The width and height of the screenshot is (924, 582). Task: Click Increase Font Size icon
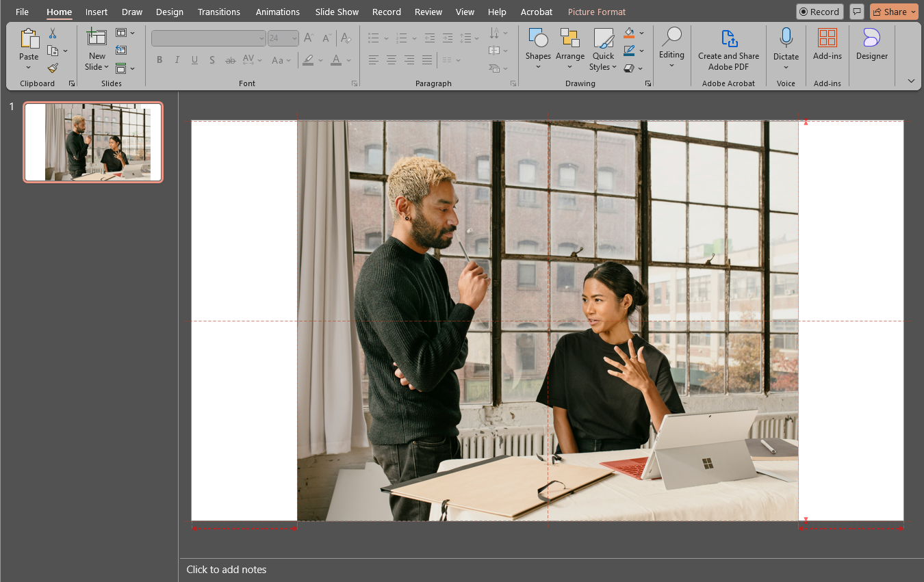coord(309,38)
